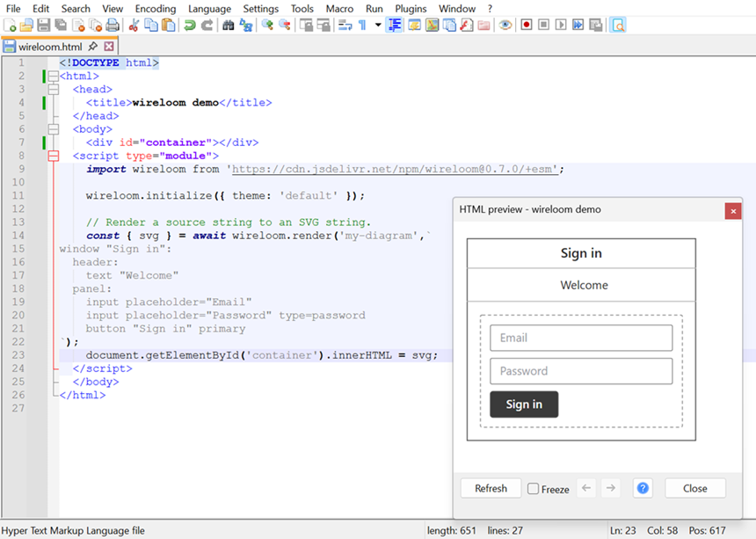Open Folder as Workspace toolbar icon
This screenshot has height=539, width=756.
484,25
